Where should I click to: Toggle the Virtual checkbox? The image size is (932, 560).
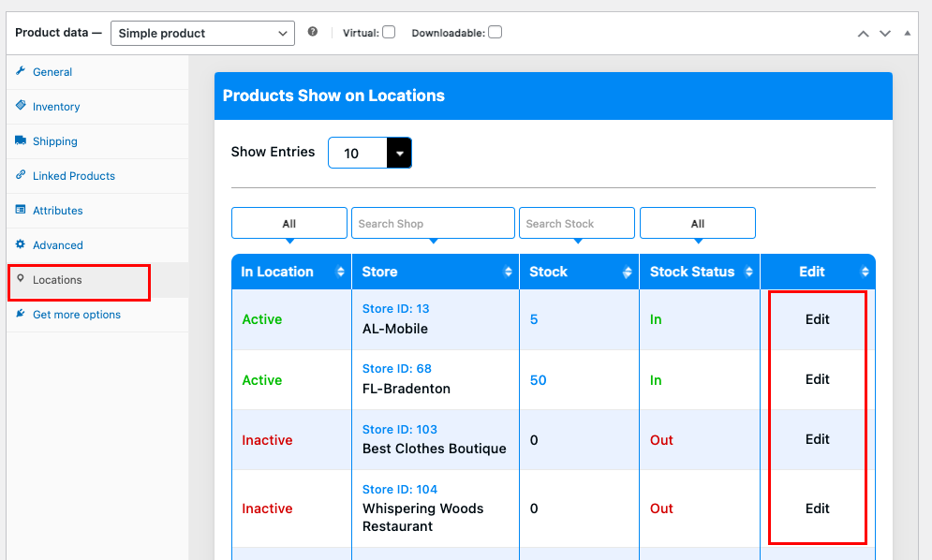[389, 32]
